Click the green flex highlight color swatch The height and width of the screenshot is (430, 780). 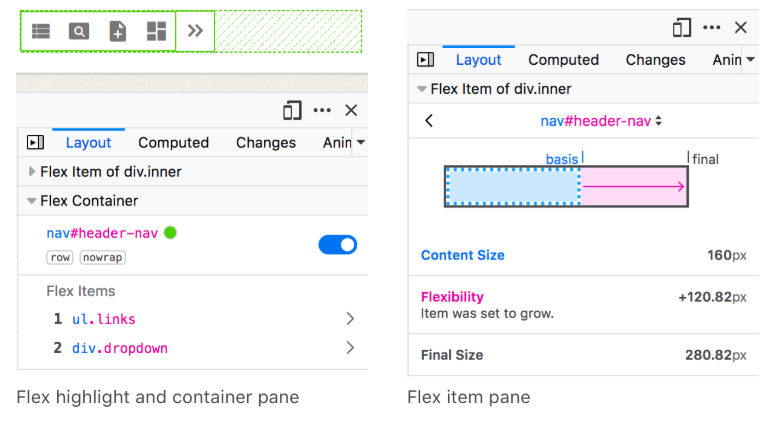click(170, 233)
